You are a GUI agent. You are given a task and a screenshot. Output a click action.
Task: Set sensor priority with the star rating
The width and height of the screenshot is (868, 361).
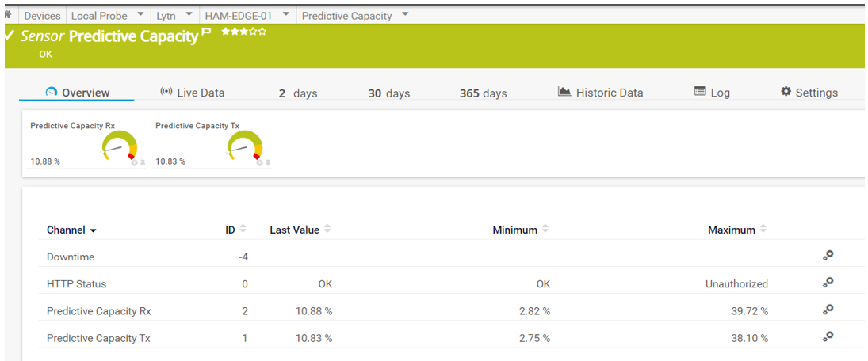(x=243, y=32)
